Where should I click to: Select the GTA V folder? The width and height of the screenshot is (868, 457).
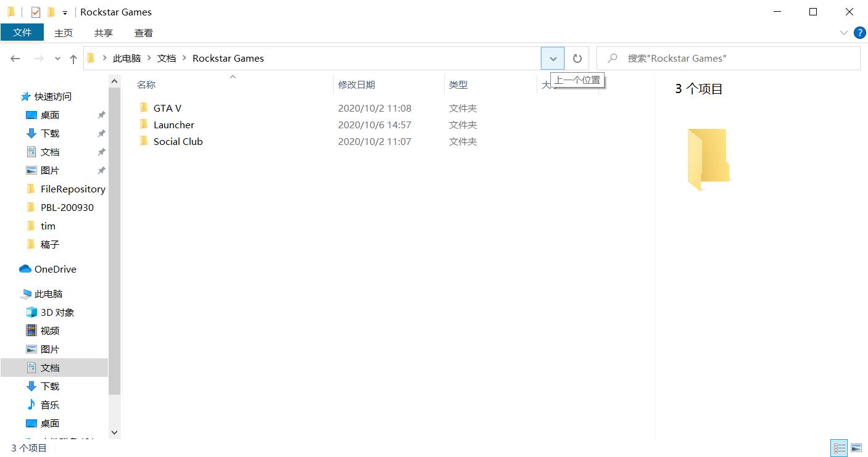pos(167,108)
